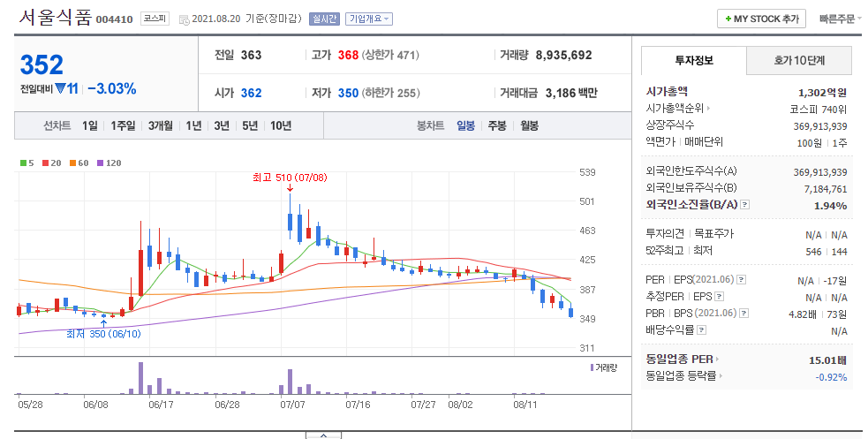868x439 pixels.
Task: Click the 실시간 real-time badge
Action: (324, 19)
